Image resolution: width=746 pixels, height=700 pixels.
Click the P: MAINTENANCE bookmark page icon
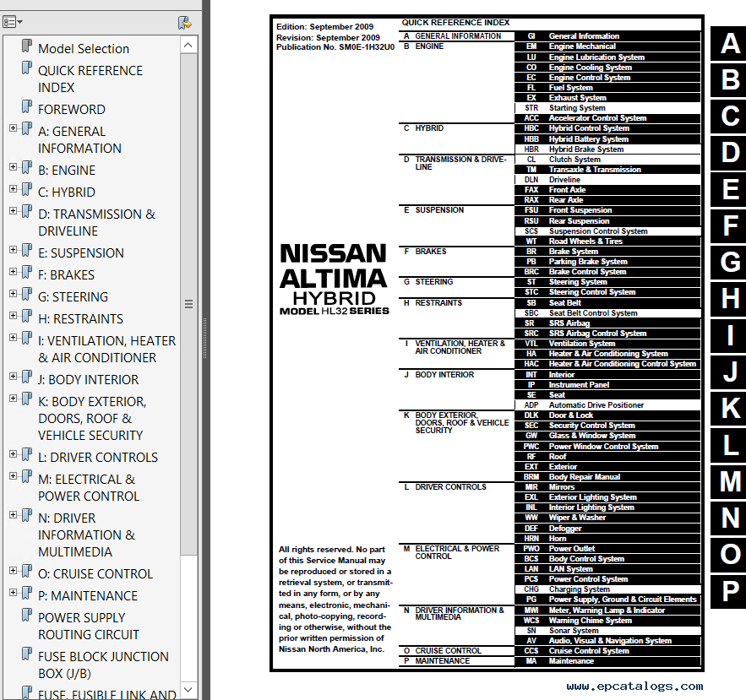click(27, 594)
